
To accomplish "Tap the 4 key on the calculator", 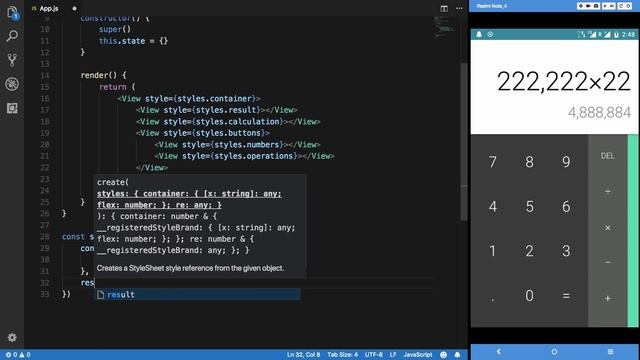I will tap(493, 207).
